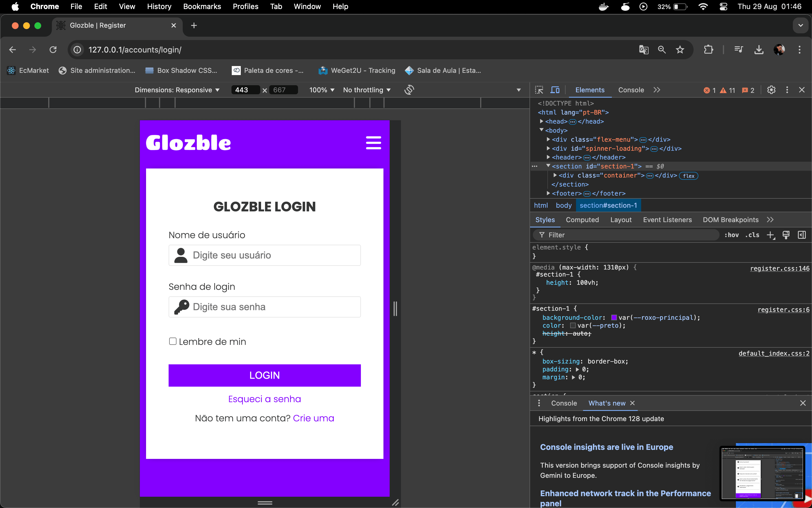Open a new browser tab
Viewport: 812px width, 508px height.
[194, 25]
